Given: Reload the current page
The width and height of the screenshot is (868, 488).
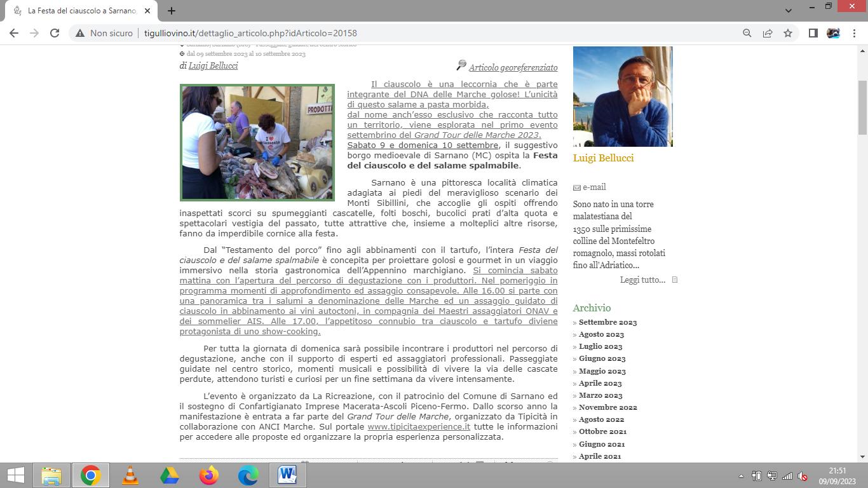Looking at the screenshot, I should (x=55, y=33).
